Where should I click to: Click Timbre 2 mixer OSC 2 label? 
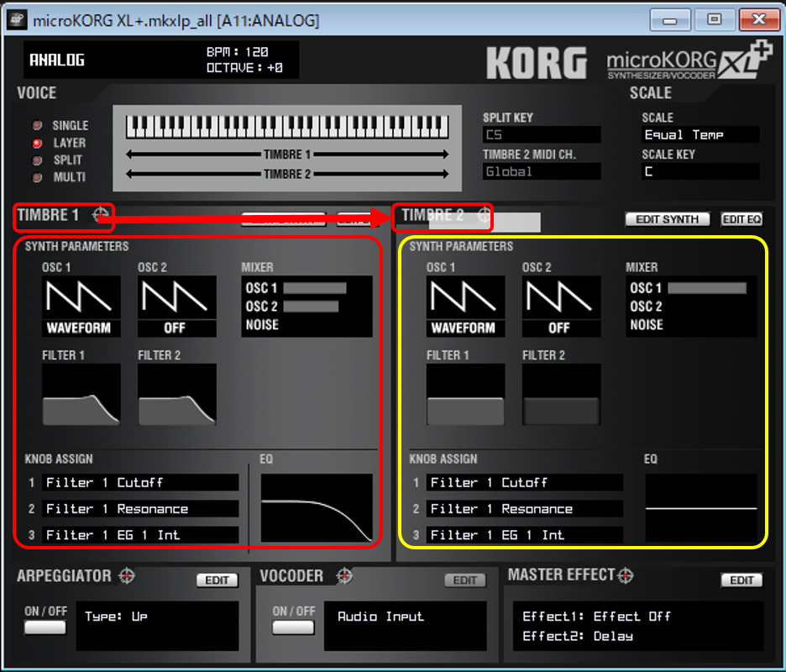click(x=646, y=307)
